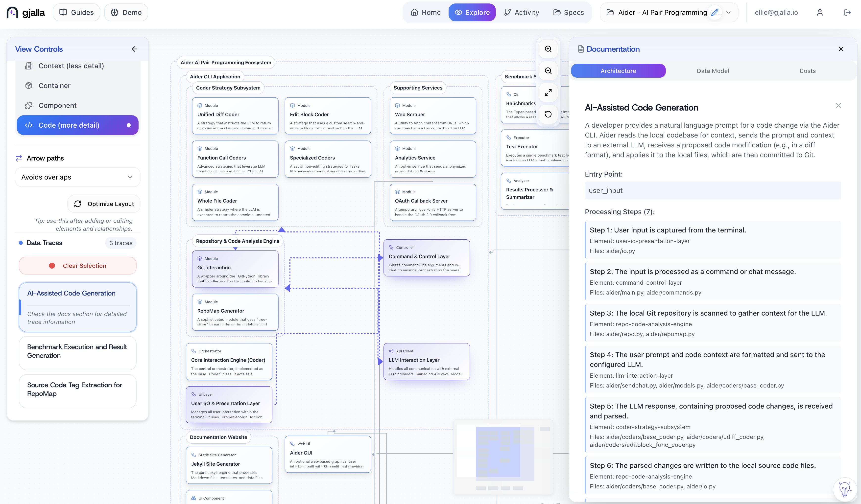Click the fit-to-screen expand arrows icon
Image resolution: width=861 pixels, height=504 pixels.
pyautogui.click(x=548, y=92)
